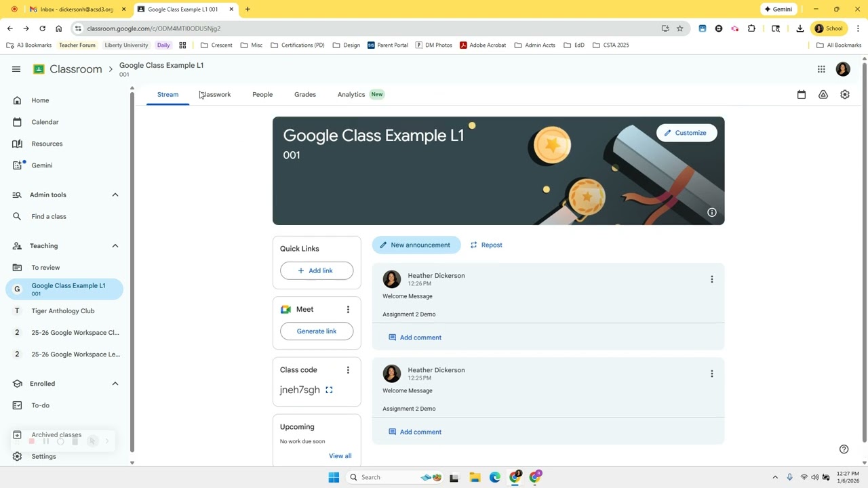Display class code full screen icon
Image resolution: width=868 pixels, height=488 pixels.
click(x=329, y=390)
